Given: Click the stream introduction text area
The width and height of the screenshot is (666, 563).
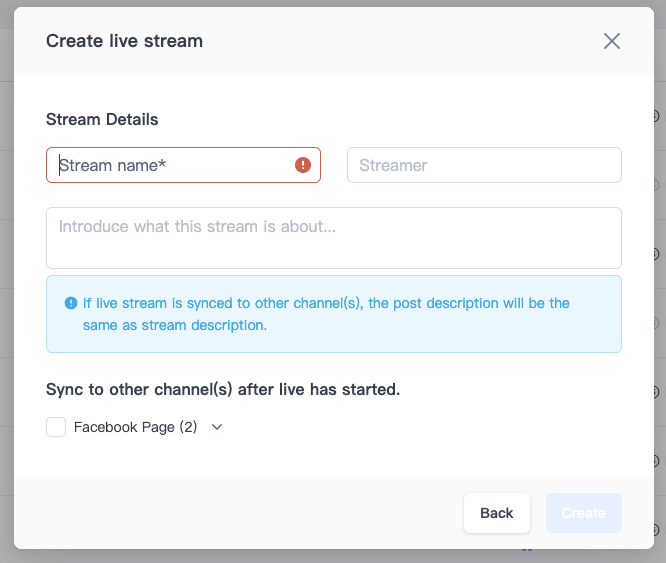Looking at the screenshot, I should point(334,238).
